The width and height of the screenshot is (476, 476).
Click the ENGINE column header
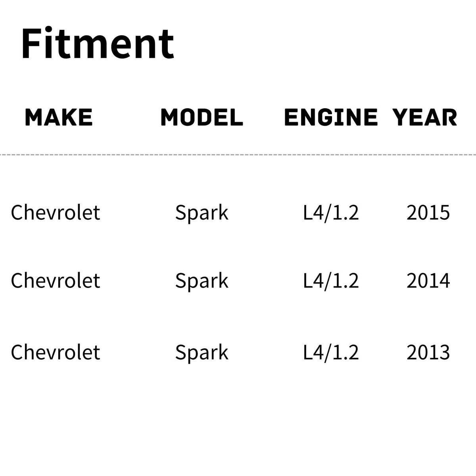click(x=331, y=117)
